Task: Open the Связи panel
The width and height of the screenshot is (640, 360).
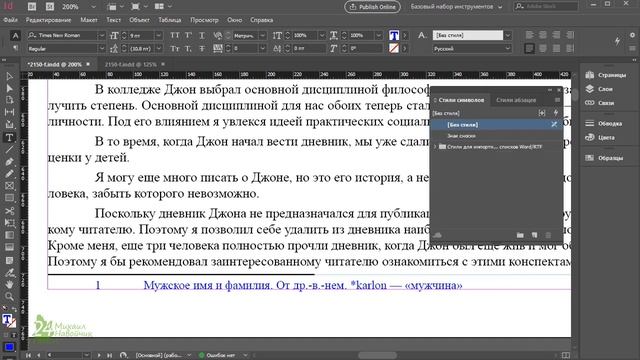Action: coord(600,103)
